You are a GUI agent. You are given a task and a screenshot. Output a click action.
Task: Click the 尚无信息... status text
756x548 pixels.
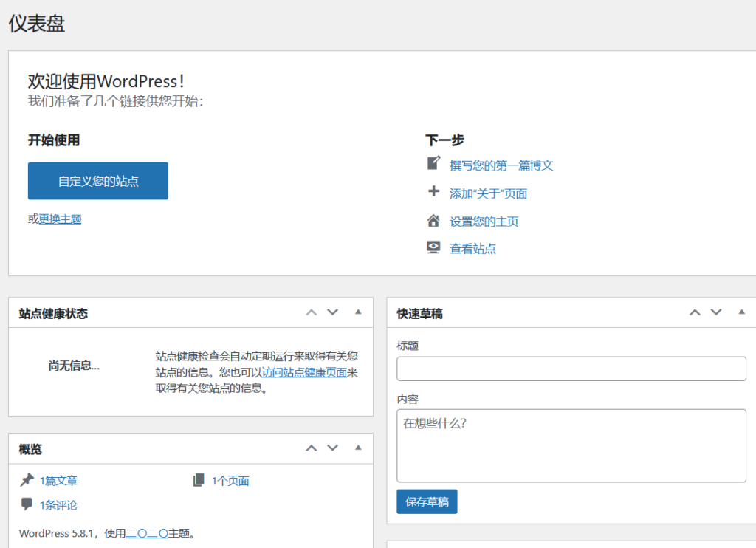74,365
